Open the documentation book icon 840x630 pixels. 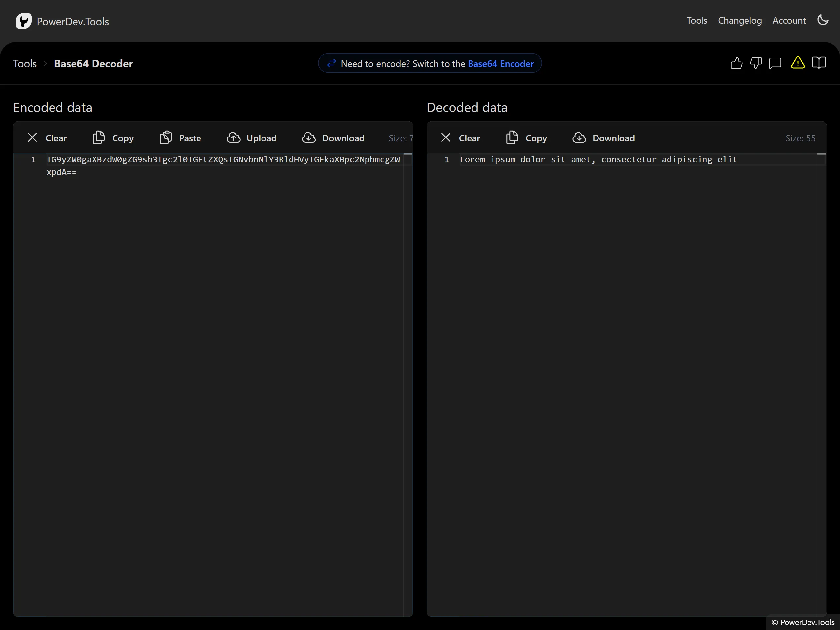[x=819, y=63]
